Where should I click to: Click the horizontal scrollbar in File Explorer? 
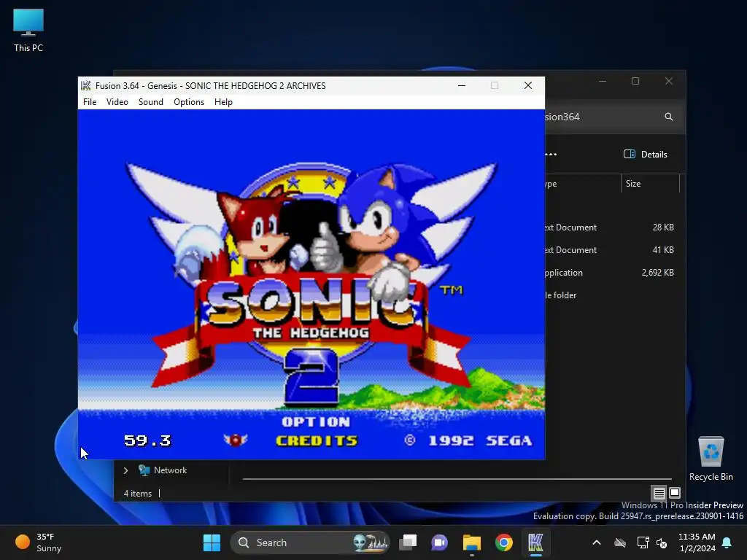(x=457, y=478)
